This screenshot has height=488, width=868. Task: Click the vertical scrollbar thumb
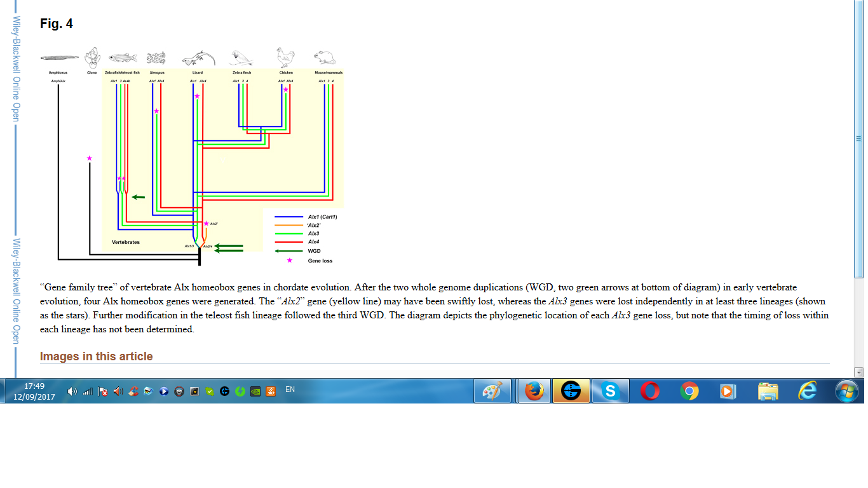point(859,139)
